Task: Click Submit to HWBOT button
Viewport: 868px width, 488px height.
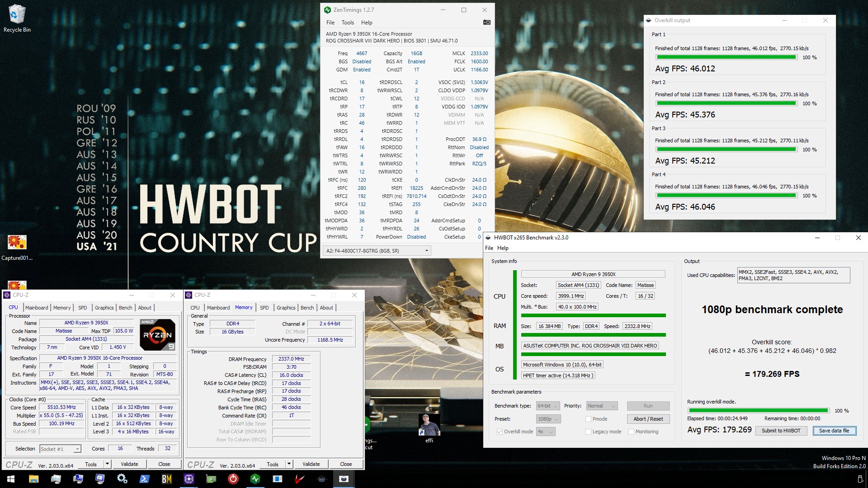Action: [781, 431]
